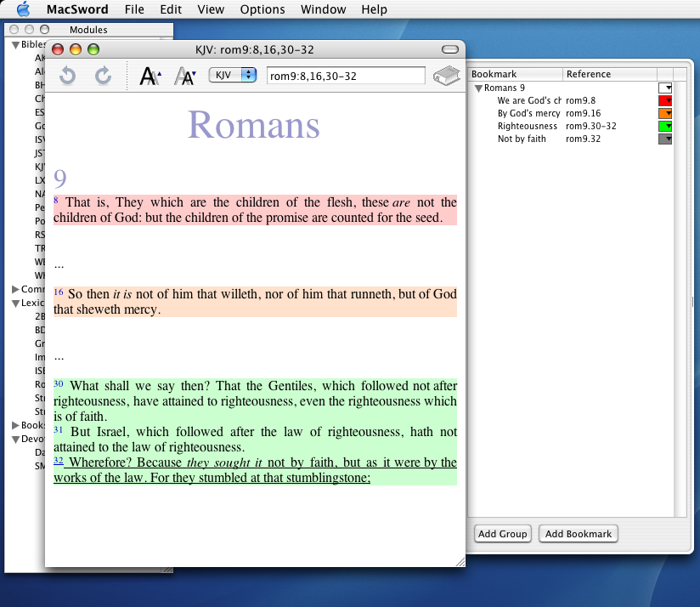700x607 pixels.
Task: Follow the verse 31 number link
Action: (59, 429)
